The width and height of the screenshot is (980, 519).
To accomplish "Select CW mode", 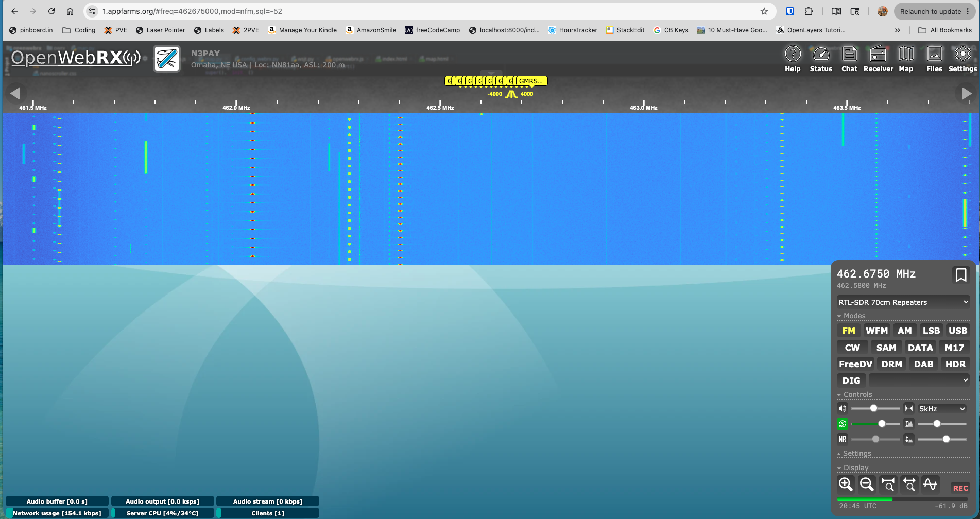I will coord(852,348).
